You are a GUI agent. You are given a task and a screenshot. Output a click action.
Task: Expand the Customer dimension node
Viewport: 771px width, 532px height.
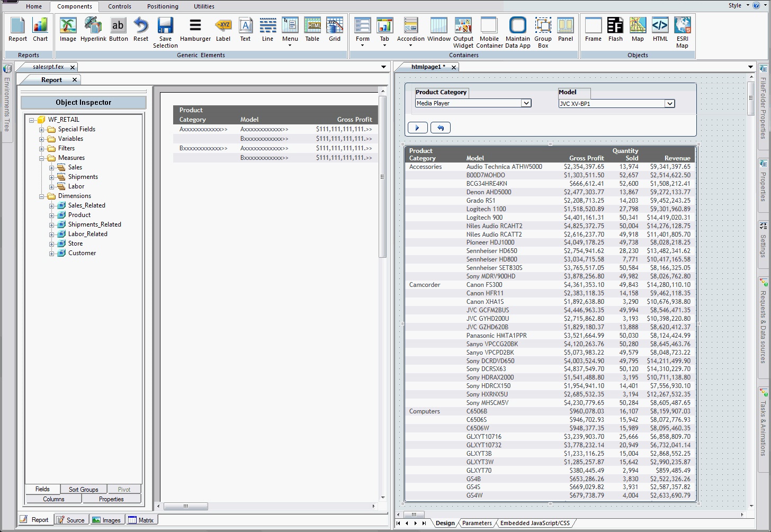point(52,253)
